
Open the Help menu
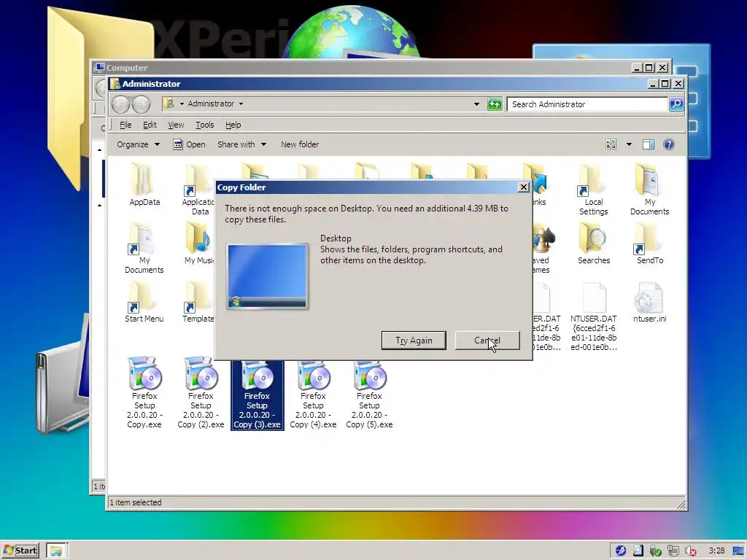(x=233, y=125)
